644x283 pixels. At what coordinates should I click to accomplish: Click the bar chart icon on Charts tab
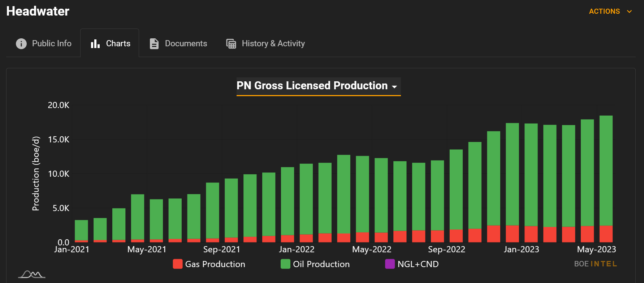click(95, 44)
